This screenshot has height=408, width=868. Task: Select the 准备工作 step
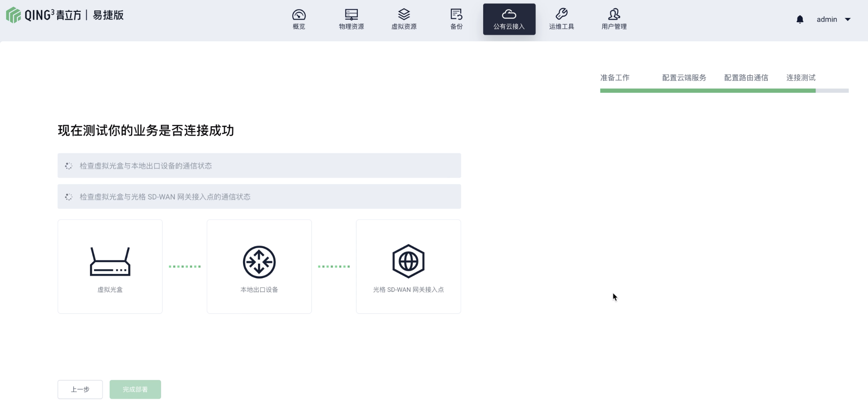(x=615, y=78)
